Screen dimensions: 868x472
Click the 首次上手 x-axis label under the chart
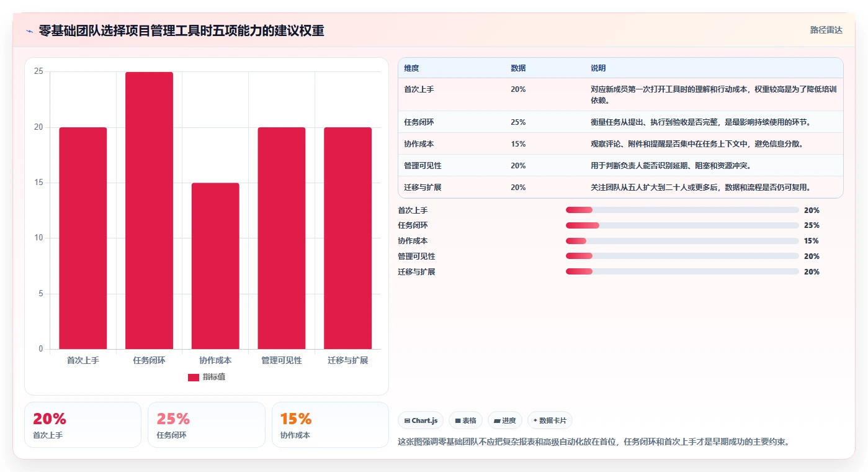pyautogui.click(x=83, y=360)
